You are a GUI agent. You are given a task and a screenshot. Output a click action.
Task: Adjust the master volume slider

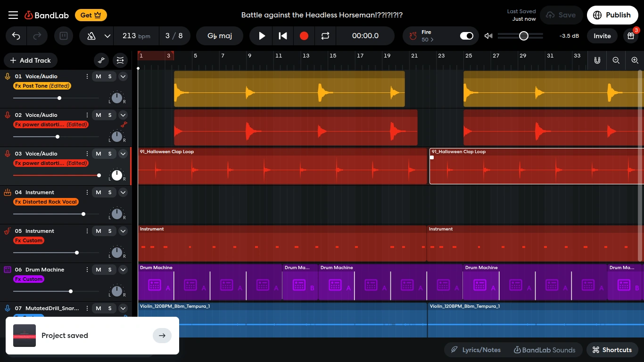tap(523, 36)
